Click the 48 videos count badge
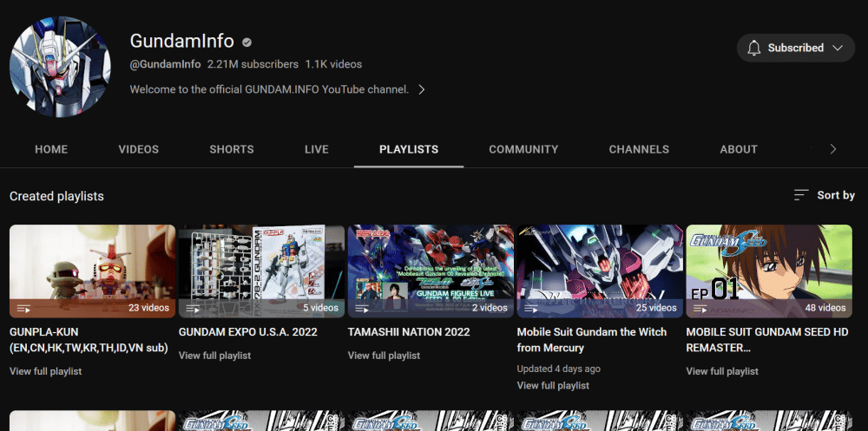The height and width of the screenshot is (431, 868). pos(825,308)
